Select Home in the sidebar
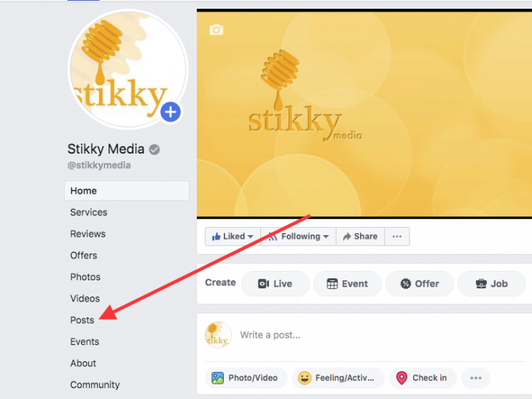Viewport: 532px width, 399px height. pos(127,191)
